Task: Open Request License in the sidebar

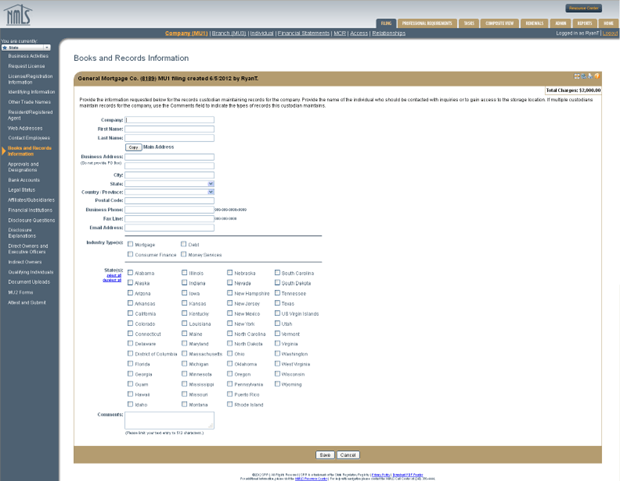Action: [x=26, y=66]
